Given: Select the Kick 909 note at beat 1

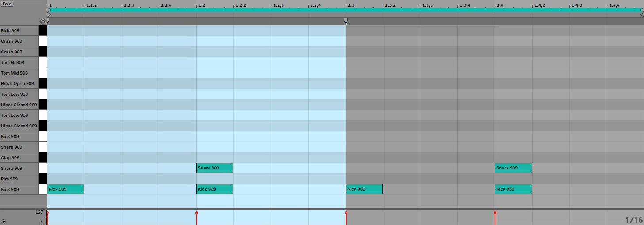Looking at the screenshot, I should pos(65,189).
